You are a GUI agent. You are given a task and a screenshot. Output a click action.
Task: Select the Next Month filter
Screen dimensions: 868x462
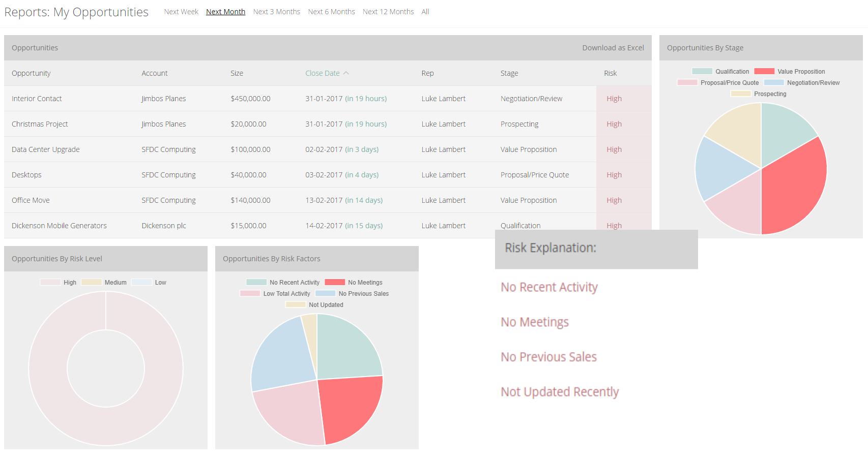click(225, 12)
